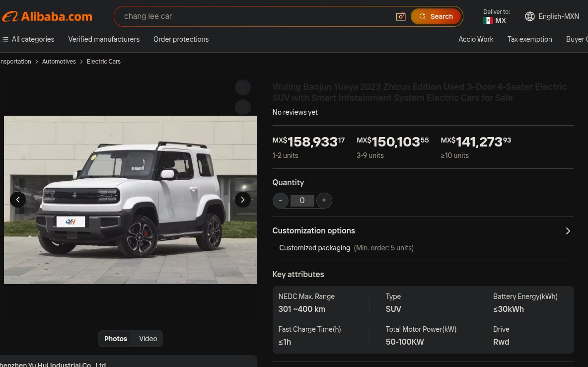Select the 1-2 units price tier MX$158,933

[x=308, y=147]
